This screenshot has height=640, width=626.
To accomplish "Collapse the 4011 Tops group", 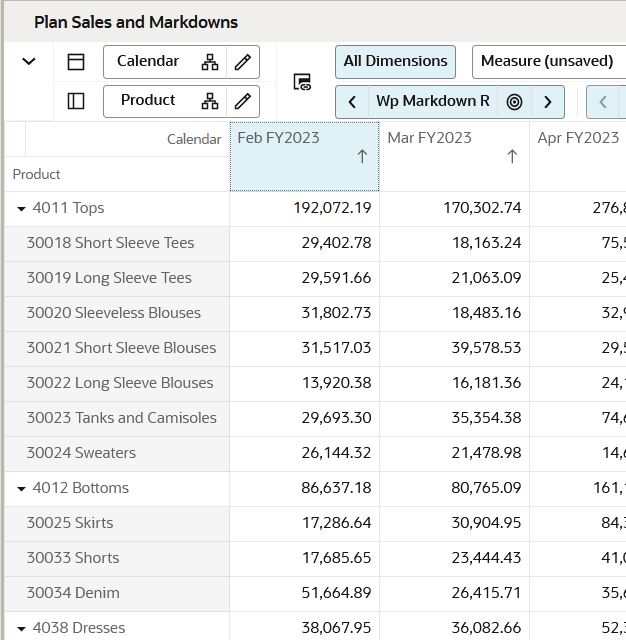I will (x=21, y=209).
